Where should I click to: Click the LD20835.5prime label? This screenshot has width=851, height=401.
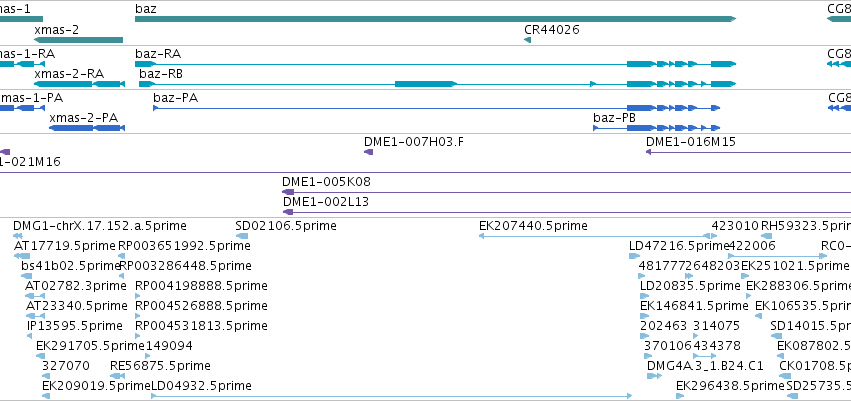[690, 285]
